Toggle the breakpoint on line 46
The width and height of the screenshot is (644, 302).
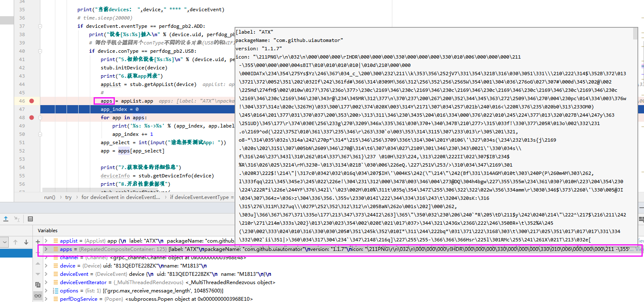coord(32,101)
